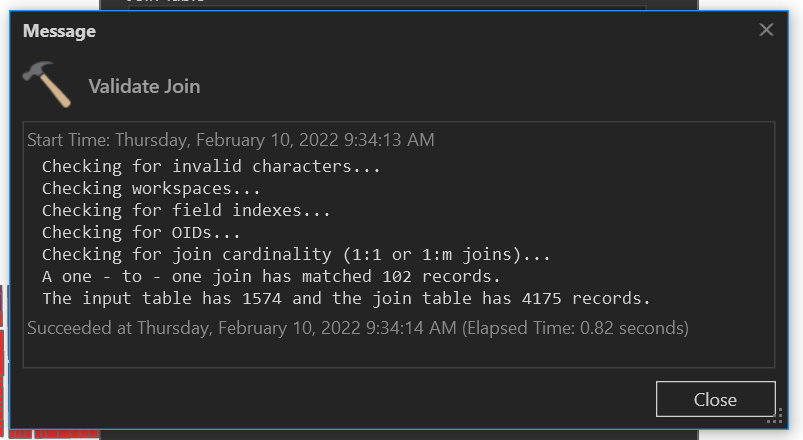The width and height of the screenshot is (803, 440).
Task: Click the Close button
Action: pyautogui.click(x=715, y=399)
